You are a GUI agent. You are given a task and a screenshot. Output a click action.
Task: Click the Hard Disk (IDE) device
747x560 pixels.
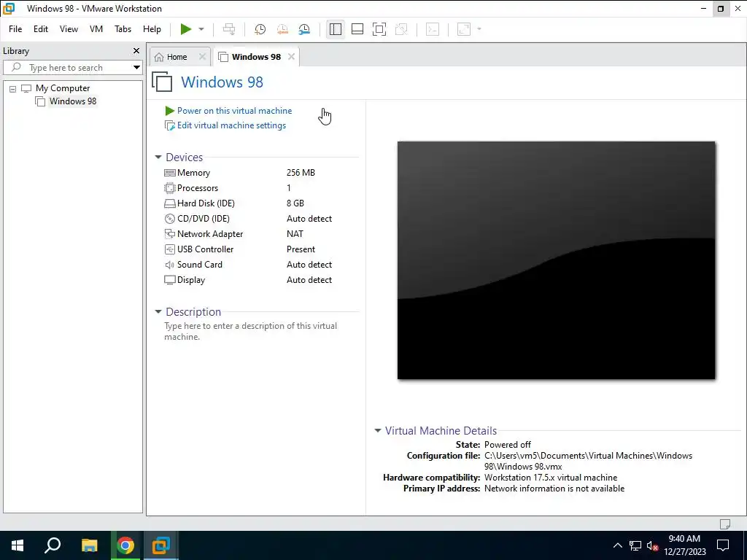coord(248,203)
